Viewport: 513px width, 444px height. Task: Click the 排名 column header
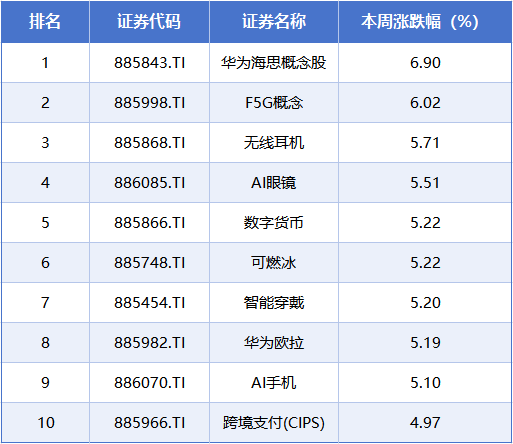[45, 22]
